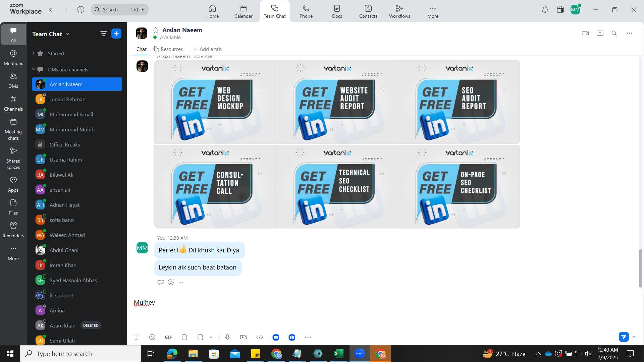Click the chat vertical scrollbar thumb

pos(640,268)
